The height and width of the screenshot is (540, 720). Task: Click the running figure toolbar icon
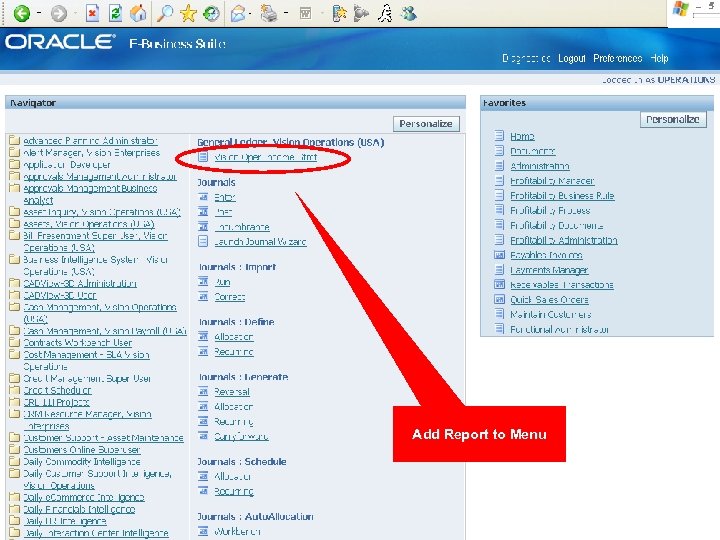[x=385, y=13]
